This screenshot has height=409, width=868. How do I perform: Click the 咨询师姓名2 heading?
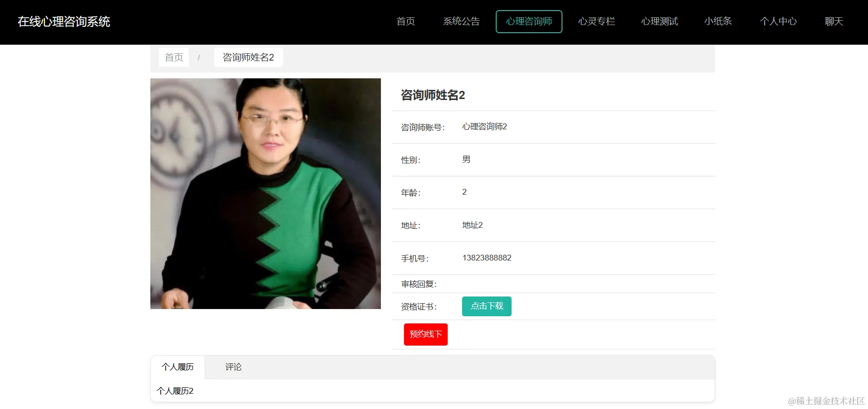point(433,95)
